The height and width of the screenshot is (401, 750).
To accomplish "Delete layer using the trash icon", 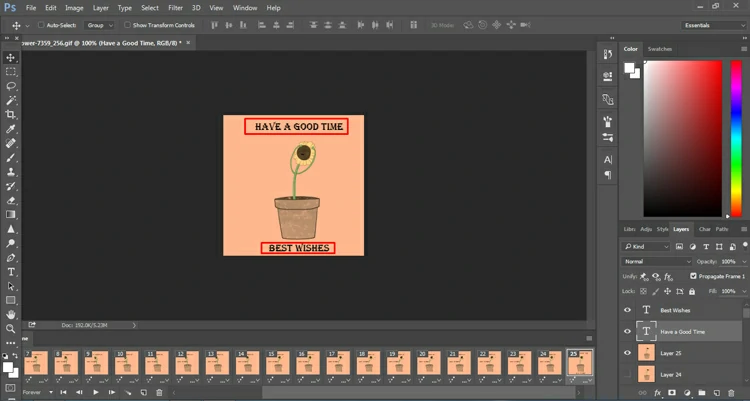I will pos(731,393).
